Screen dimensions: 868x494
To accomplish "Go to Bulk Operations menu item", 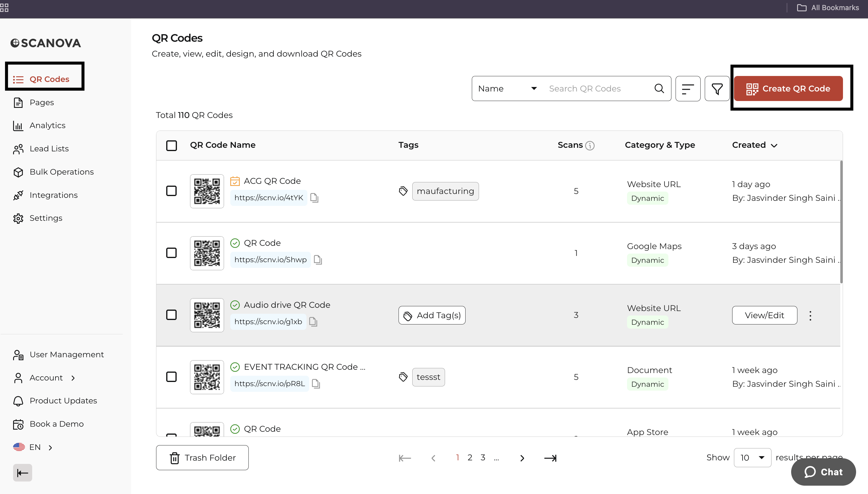I will pyautogui.click(x=61, y=172).
